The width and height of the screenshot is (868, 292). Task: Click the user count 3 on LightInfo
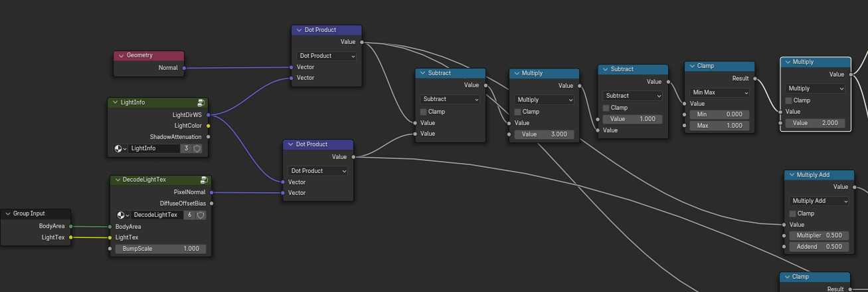click(x=187, y=149)
